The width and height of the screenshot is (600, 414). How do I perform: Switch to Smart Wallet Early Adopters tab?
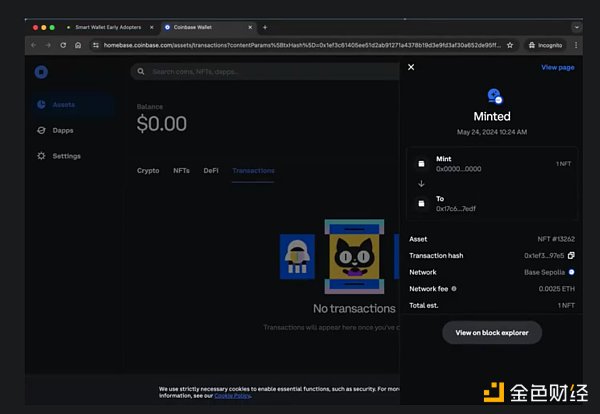pyautogui.click(x=105, y=27)
